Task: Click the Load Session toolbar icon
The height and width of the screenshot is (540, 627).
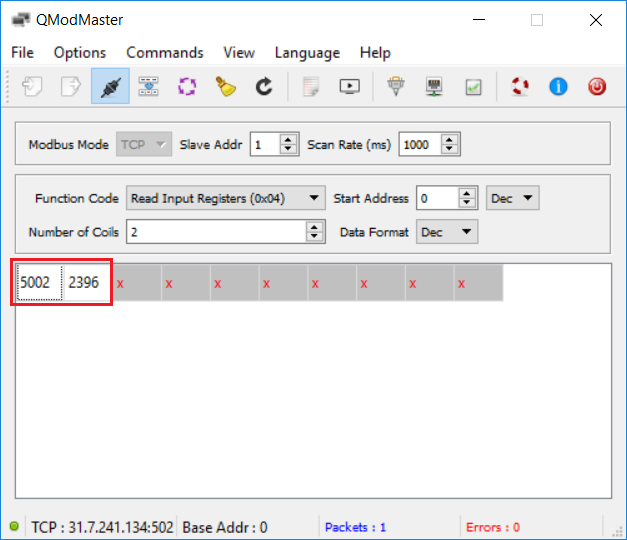Action: 32,86
